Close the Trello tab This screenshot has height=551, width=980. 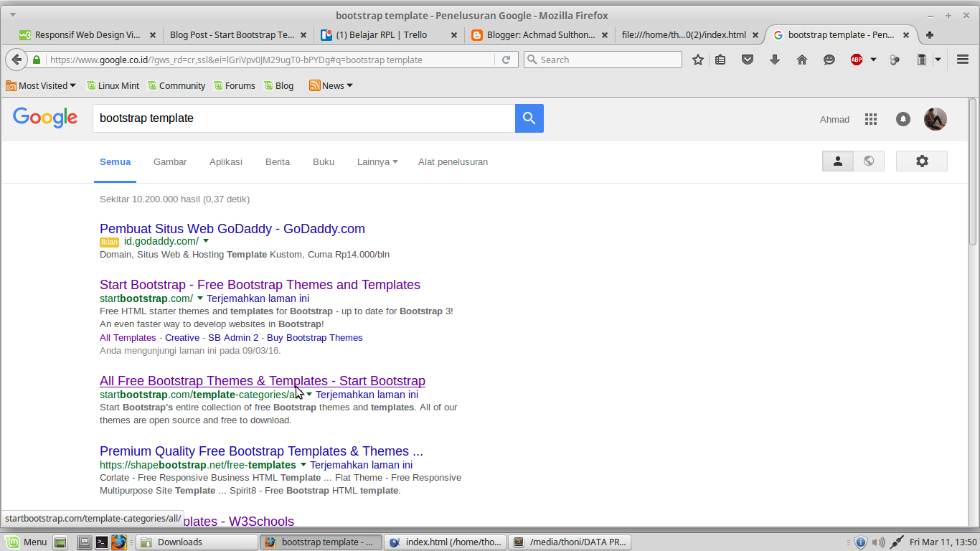click(x=454, y=34)
